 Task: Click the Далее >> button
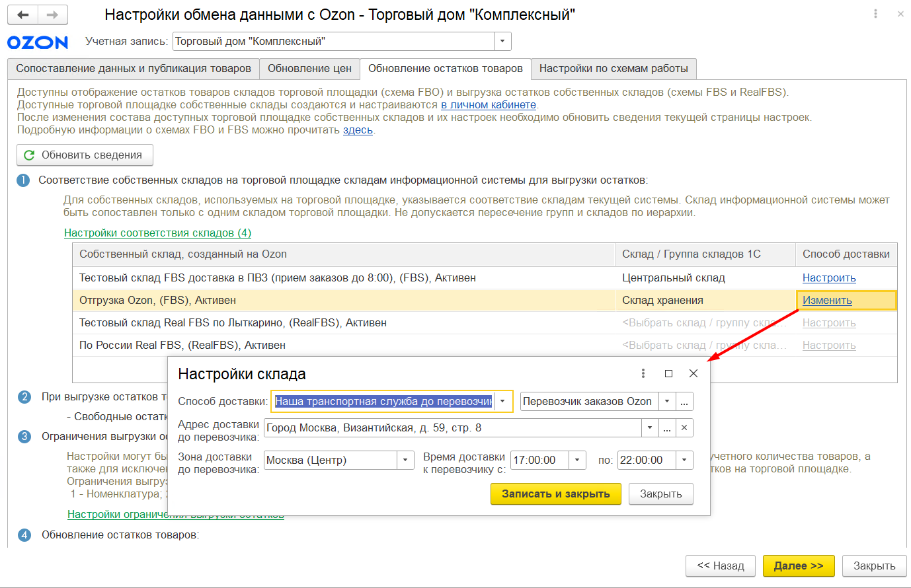click(799, 566)
